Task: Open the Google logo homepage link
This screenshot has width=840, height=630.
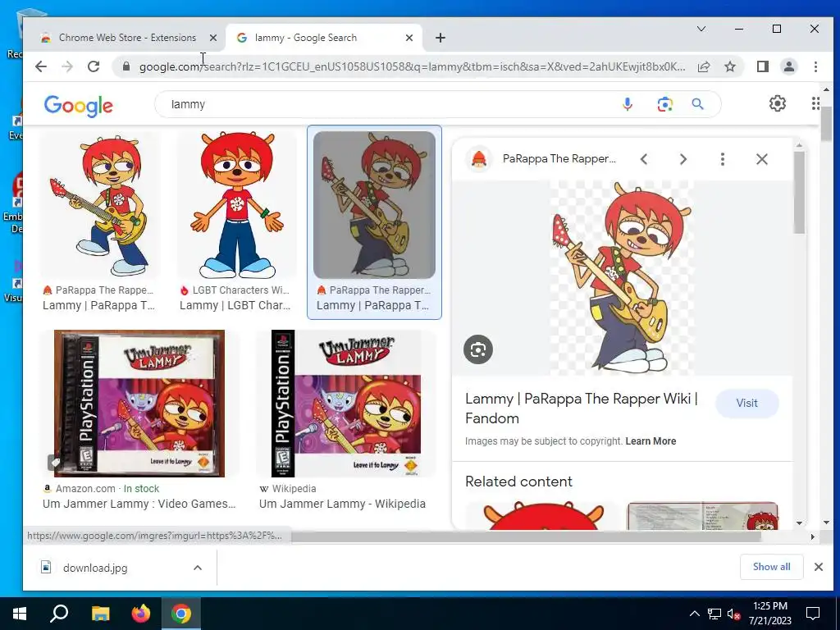Action: pos(79,106)
